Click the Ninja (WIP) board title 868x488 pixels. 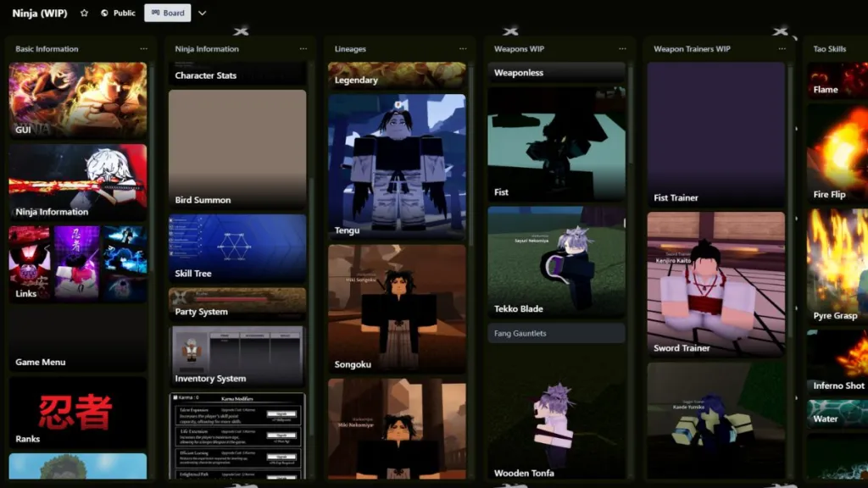(x=39, y=13)
